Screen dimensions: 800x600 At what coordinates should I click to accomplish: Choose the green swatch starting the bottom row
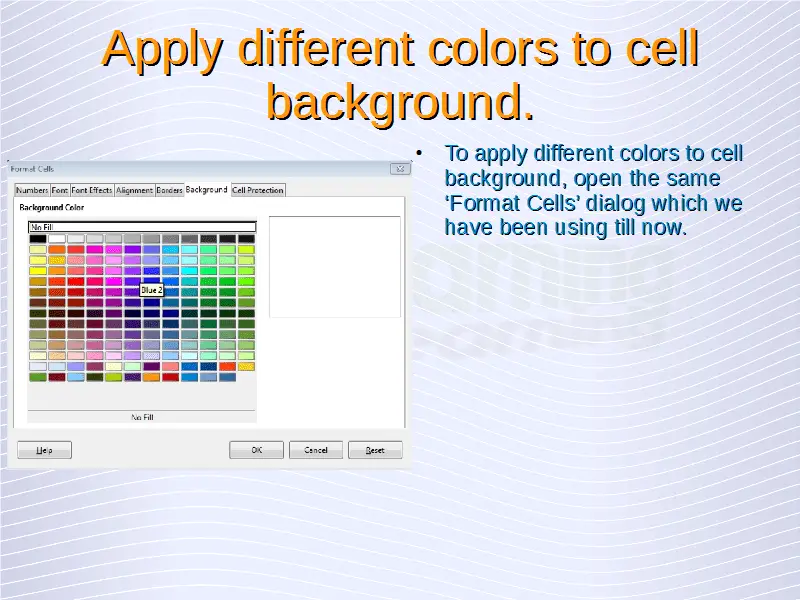pos(38,377)
